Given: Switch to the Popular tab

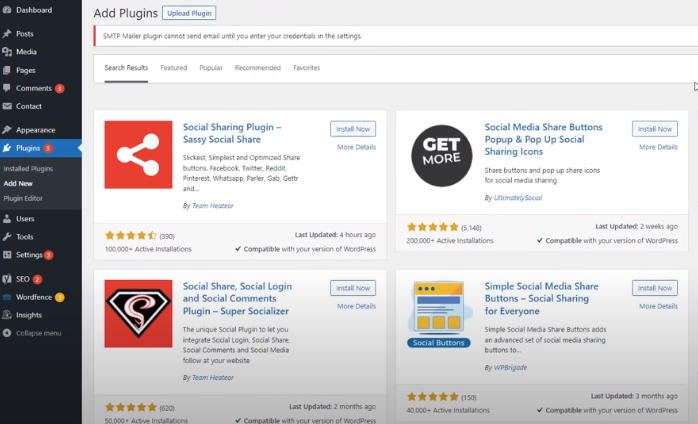Looking at the screenshot, I should tap(211, 68).
